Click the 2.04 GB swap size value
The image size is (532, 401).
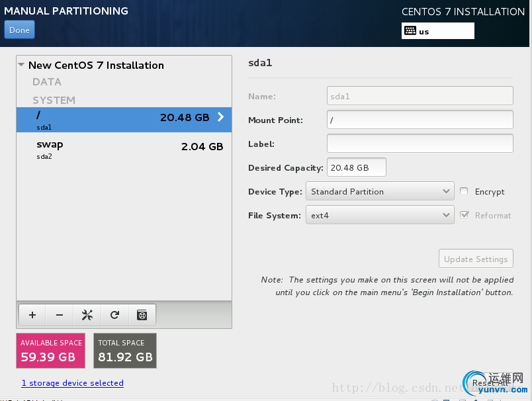coord(202,146)
